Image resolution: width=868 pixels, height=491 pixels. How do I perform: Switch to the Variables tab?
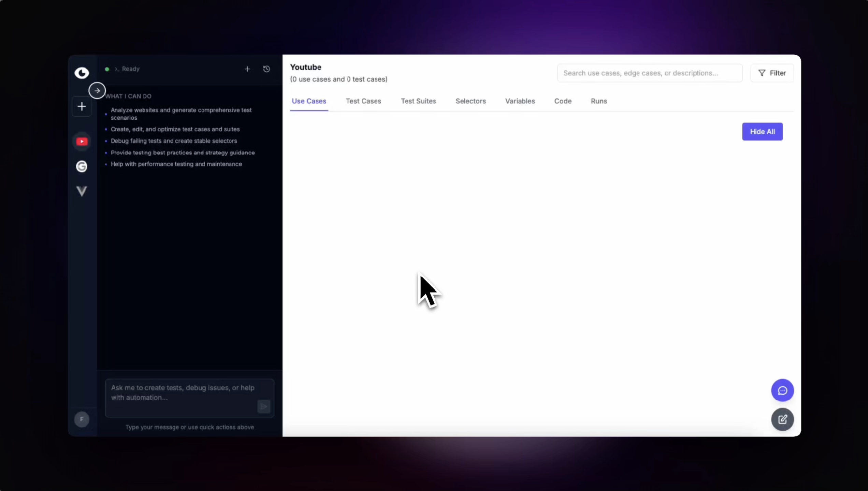click(x=520, y=101)
